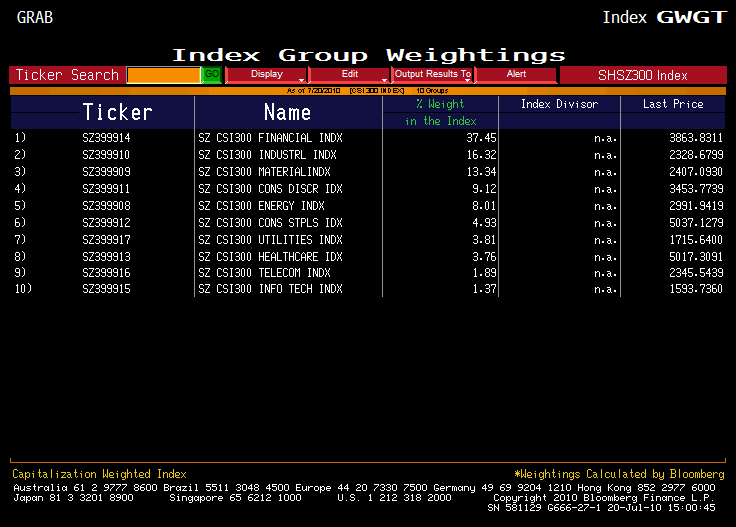Open SZ CSI300 FINANCIAL INDX name
736x527 pixels.
[x=270, y=138]
